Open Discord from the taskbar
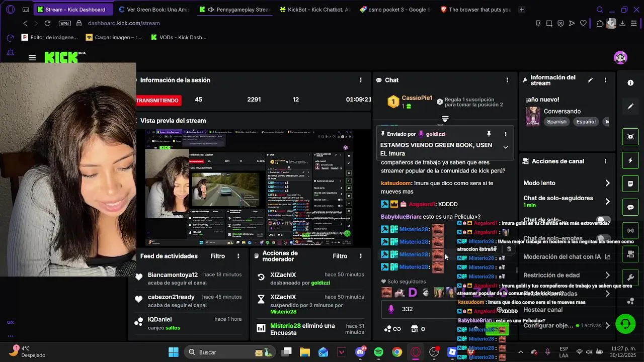This screenshot has height=362, width=644. pyautogui.click(x=360, y=352)
